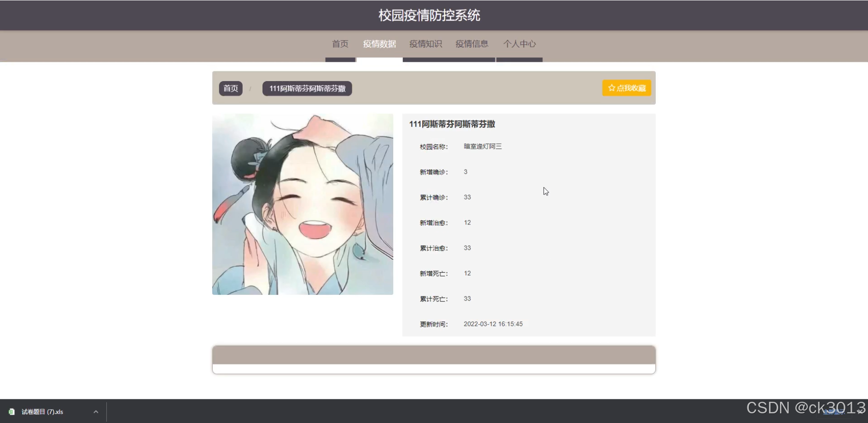Click the timestamp 2022-03-12 16:15:45
The image size is (868, 423).
point(493,324)
